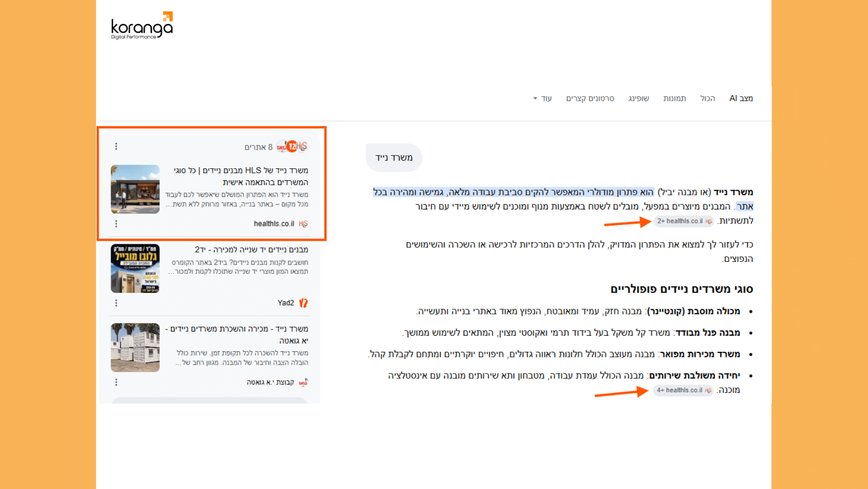
Task: Open the תמונות tab
Action: [674, 98]
